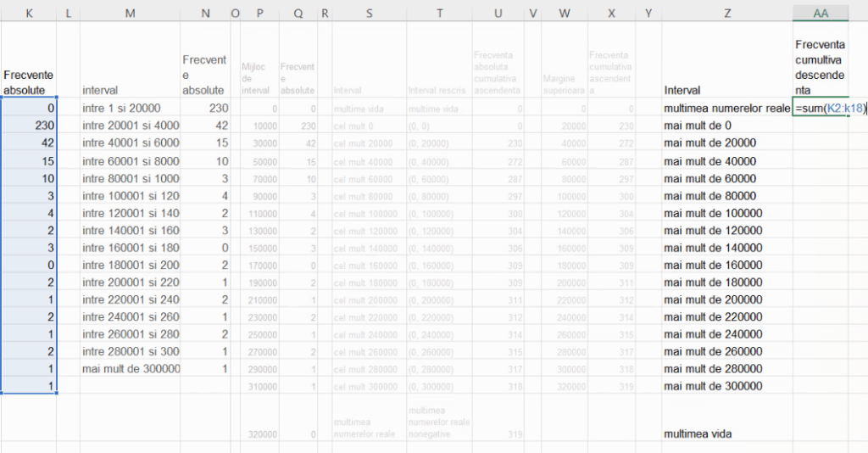Click the 'intre 1 si 20000' cell
868x453 pixels.
(130, 109)
